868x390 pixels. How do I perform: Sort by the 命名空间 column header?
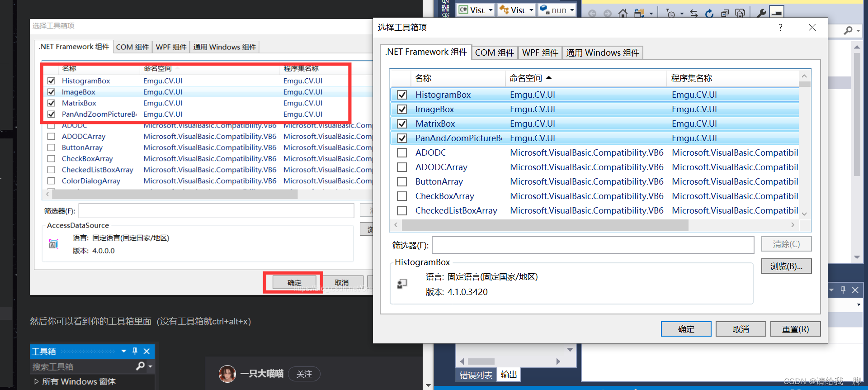[x=585, y=78]
